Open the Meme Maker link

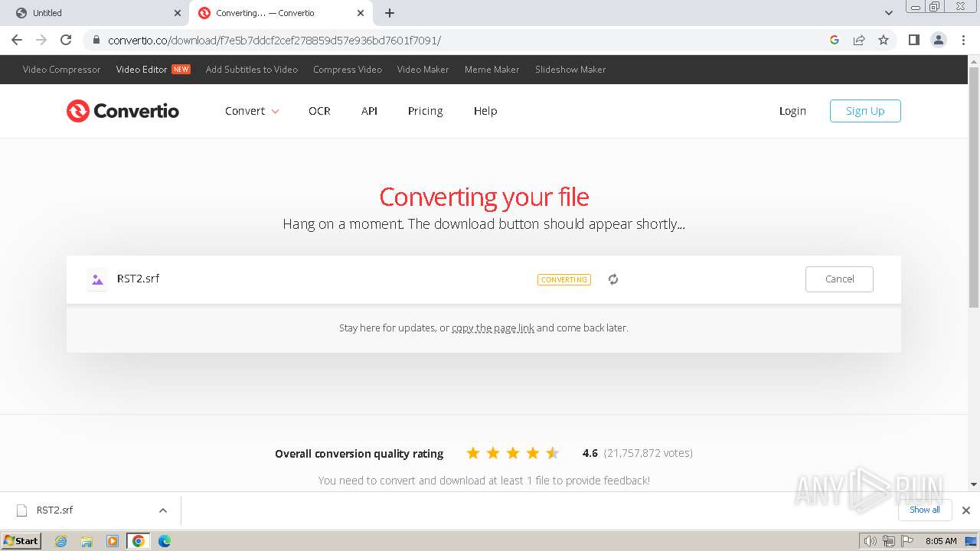click(492, 70)
